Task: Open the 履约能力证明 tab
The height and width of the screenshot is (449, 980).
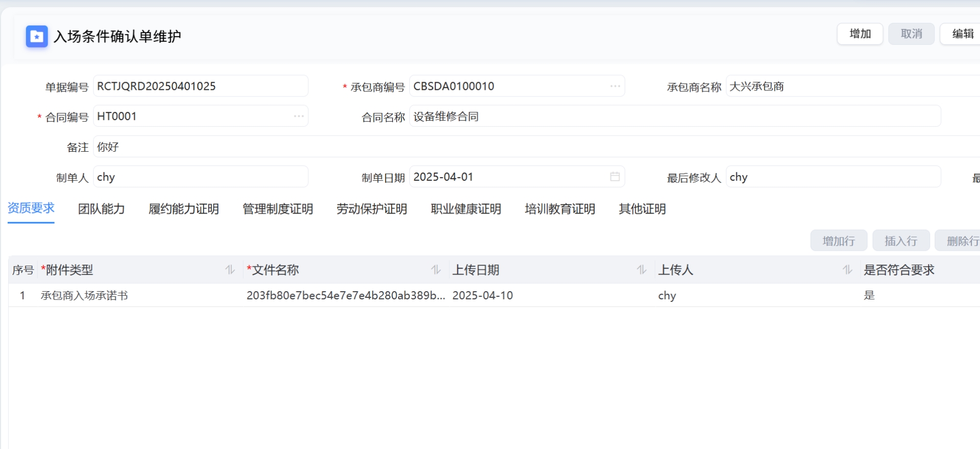Action: pyautogui.click(x=184, y=209)
